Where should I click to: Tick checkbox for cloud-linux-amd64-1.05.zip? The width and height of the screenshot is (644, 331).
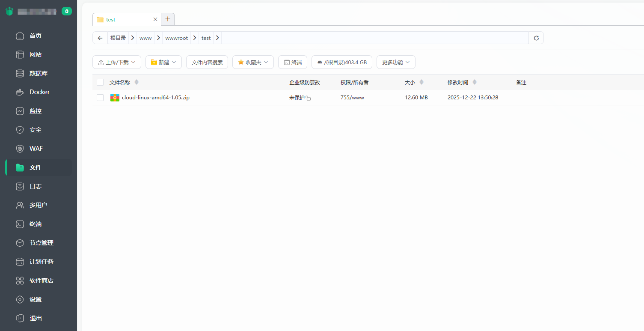[x=100, y=98]
